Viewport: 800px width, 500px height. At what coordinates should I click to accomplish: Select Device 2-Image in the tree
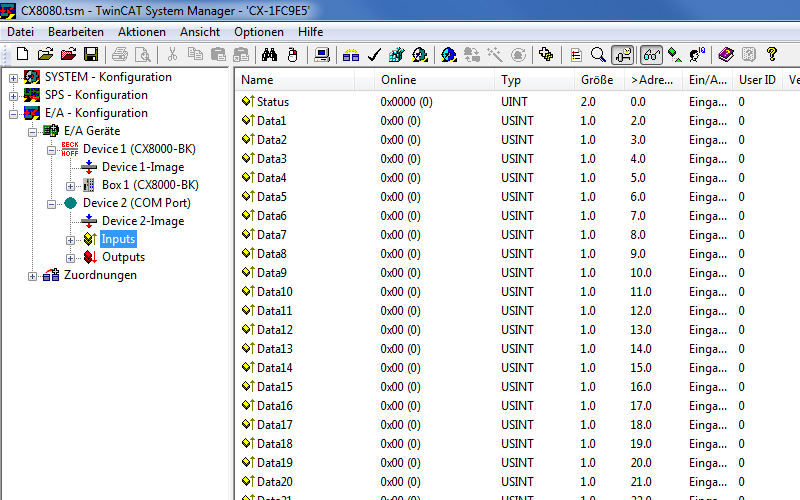click(x=143, y=221)
